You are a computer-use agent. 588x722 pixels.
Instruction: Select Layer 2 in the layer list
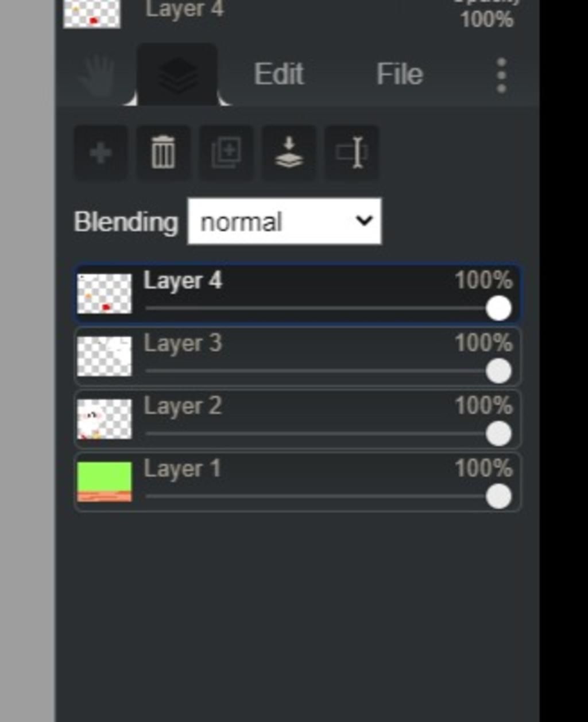183,406
